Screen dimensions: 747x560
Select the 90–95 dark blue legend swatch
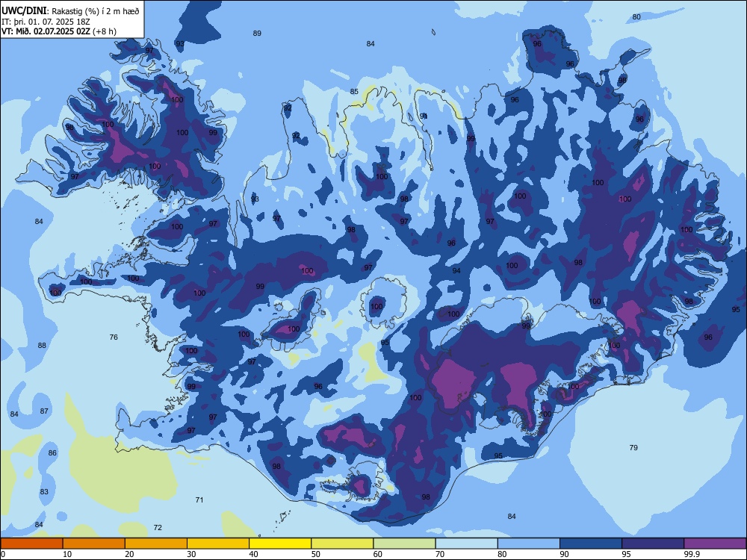591,544
